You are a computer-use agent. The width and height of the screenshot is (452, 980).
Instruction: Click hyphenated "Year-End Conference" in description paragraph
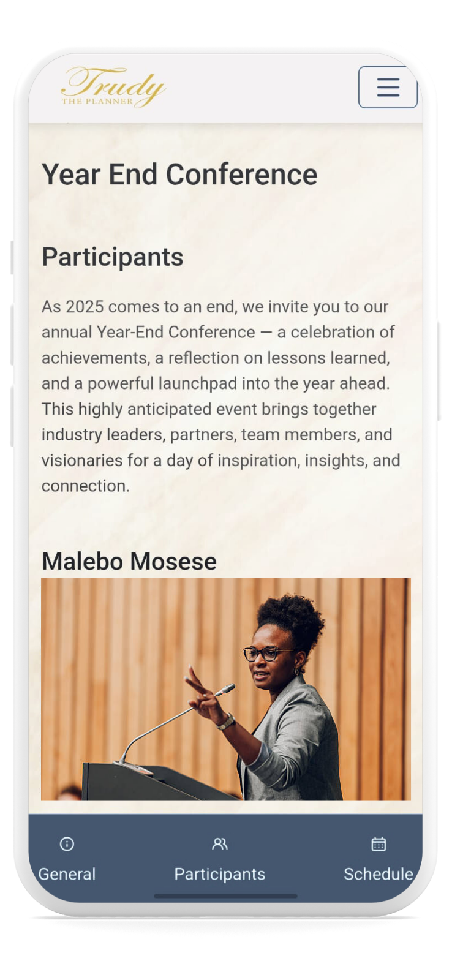click(175, 332)
